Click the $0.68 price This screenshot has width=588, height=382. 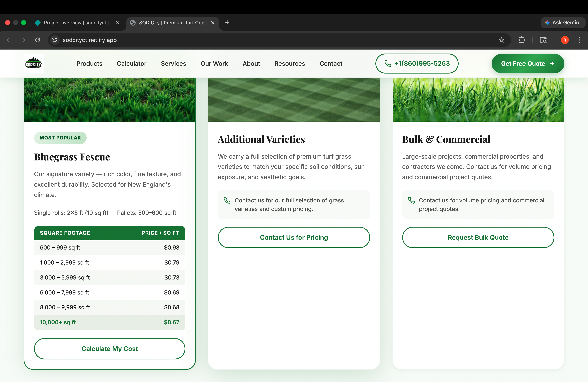click(172, 307)
